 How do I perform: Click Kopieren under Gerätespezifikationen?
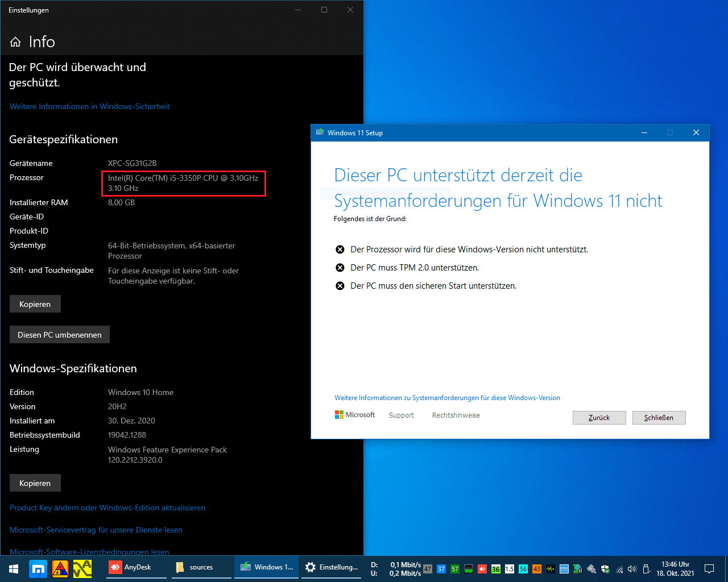[x=35, y=304]
